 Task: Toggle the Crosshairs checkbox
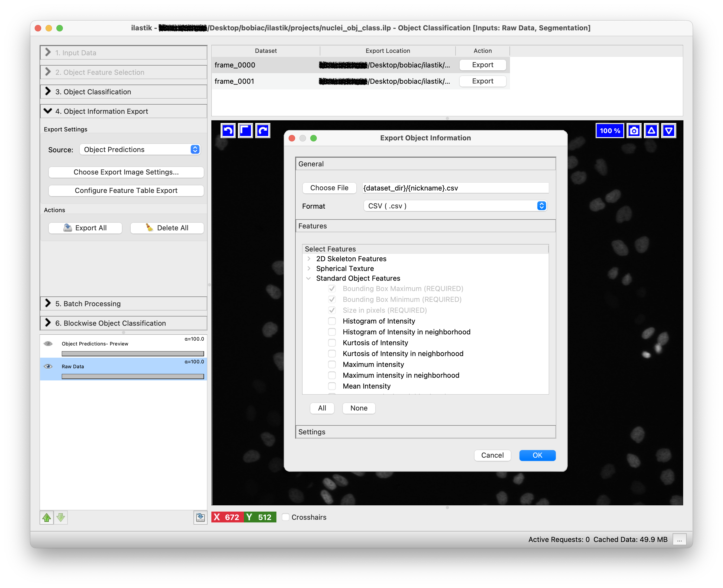pos(286,517)
